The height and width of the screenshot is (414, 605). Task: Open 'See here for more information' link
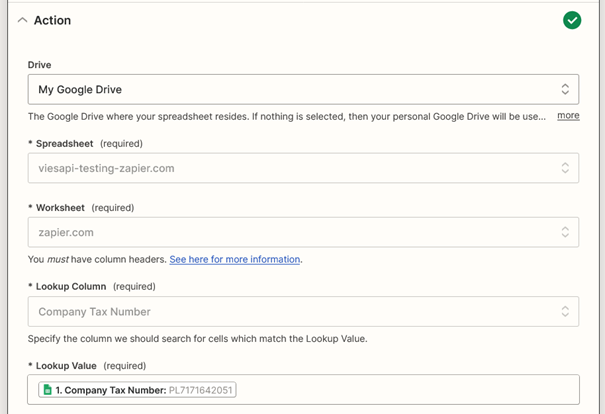point(235,259)
